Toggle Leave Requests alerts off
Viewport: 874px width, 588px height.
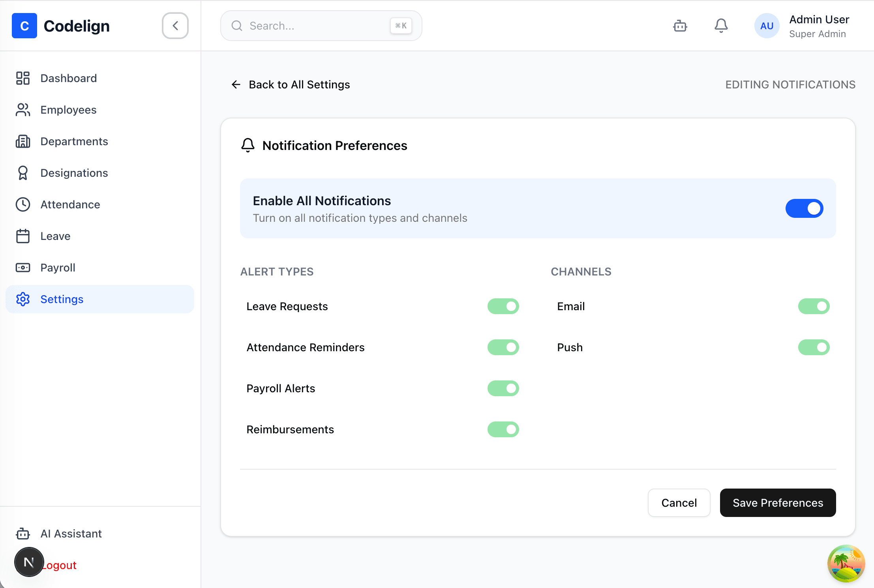(x=503, y=306)
